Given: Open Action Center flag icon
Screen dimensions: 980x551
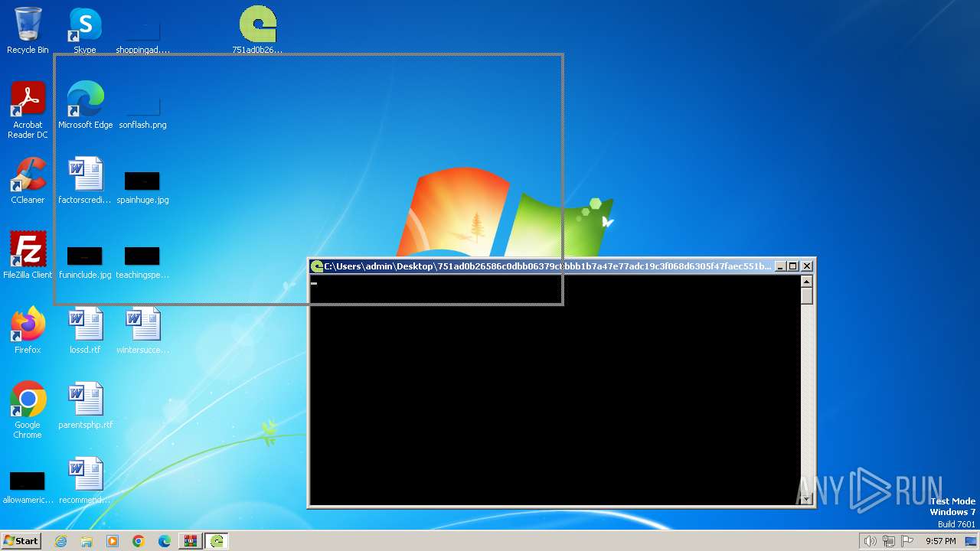Looking at the screenshot, I should point(908,541).
